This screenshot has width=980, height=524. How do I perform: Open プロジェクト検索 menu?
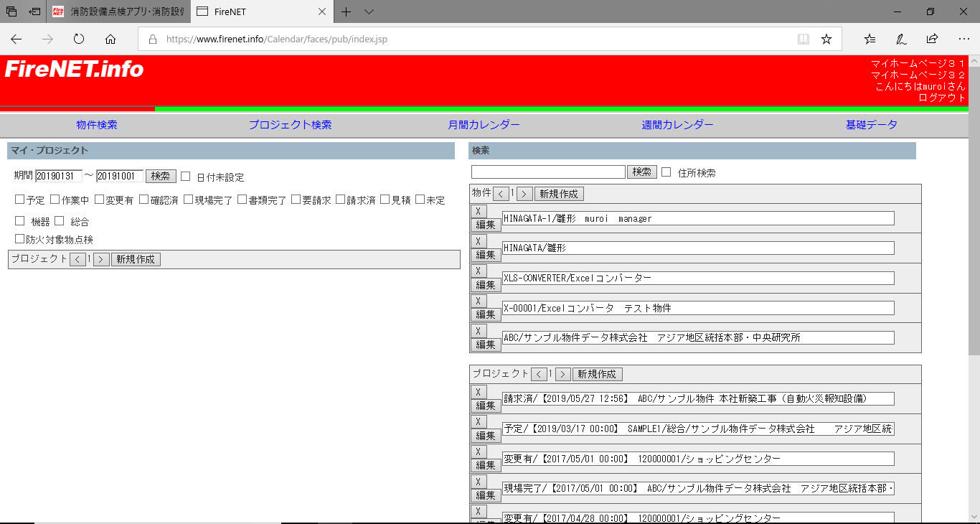coord(291,125)
